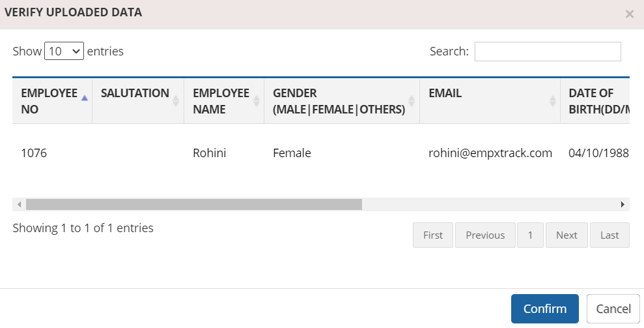The height and width of the screenshot is (328, 644).
Task: Select the row for employee 1076
Action: pos(321,153)
